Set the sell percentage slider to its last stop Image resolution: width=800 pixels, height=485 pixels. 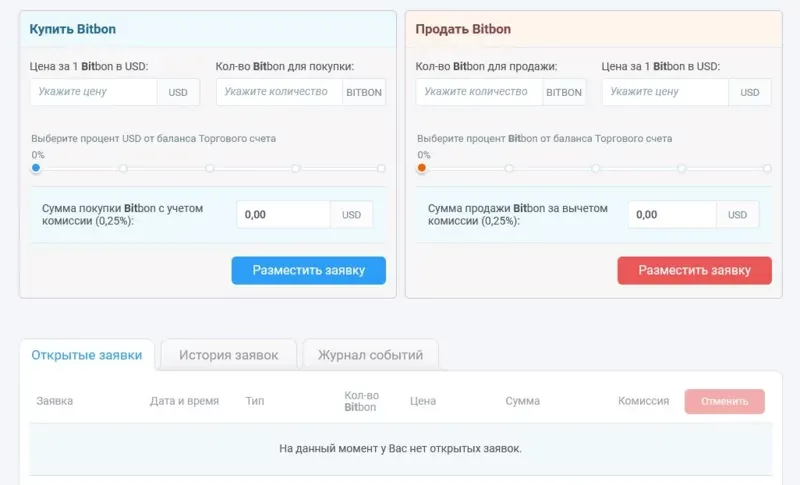pos(767,168)
